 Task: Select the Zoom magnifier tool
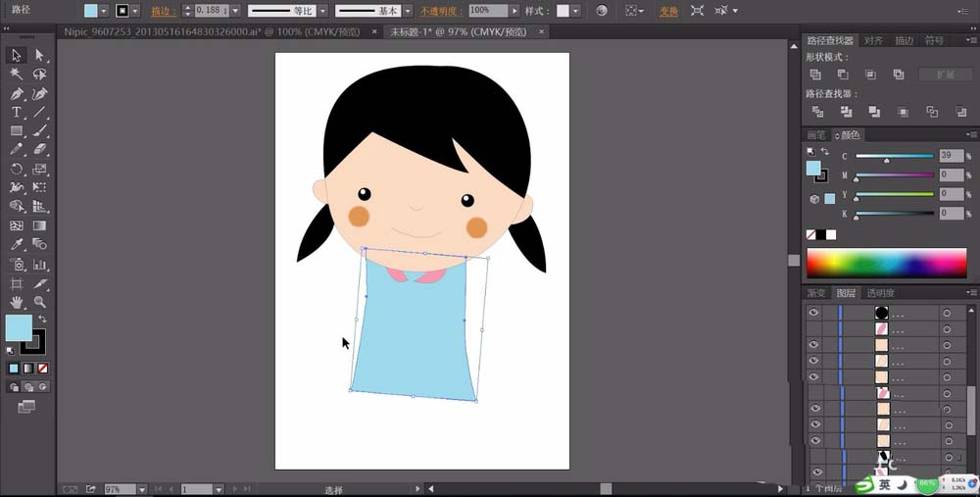[40, 302]
